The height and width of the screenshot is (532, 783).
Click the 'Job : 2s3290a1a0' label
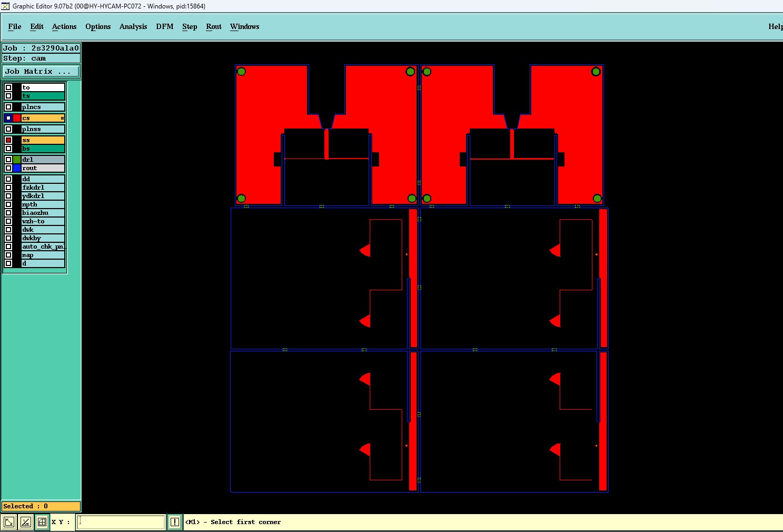coord(41,48)
